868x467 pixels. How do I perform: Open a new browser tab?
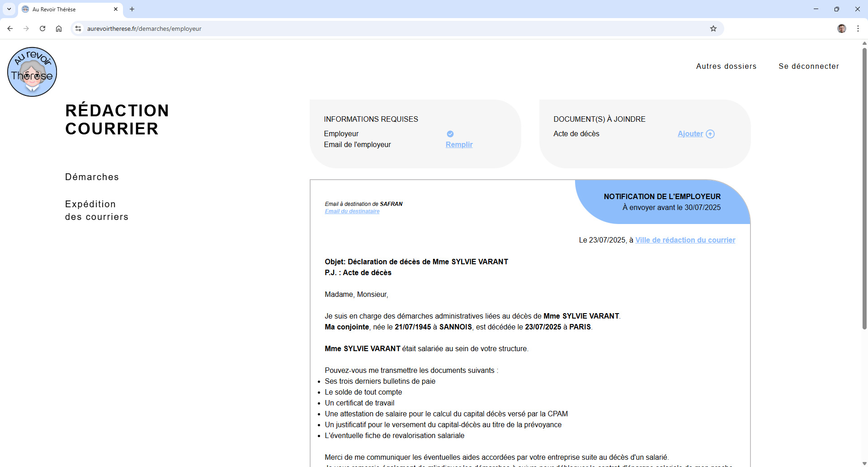click(x=132, y=9)
